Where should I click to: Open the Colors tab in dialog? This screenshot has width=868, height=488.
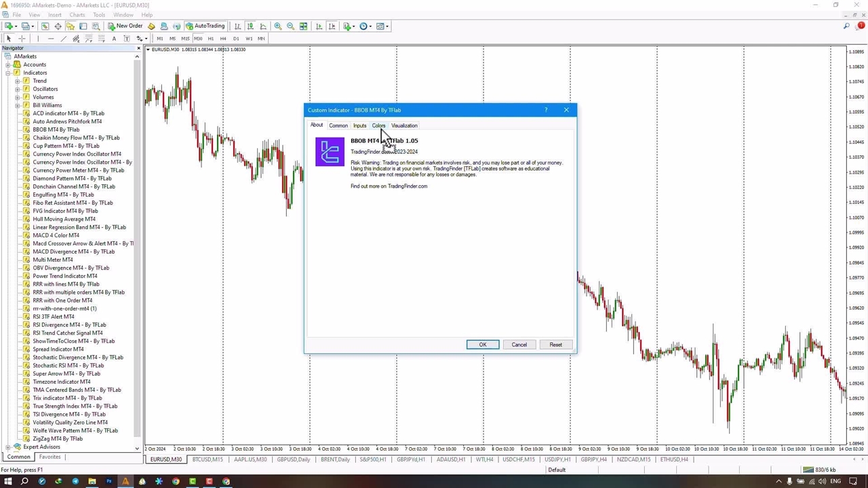(x=378, y=125)
